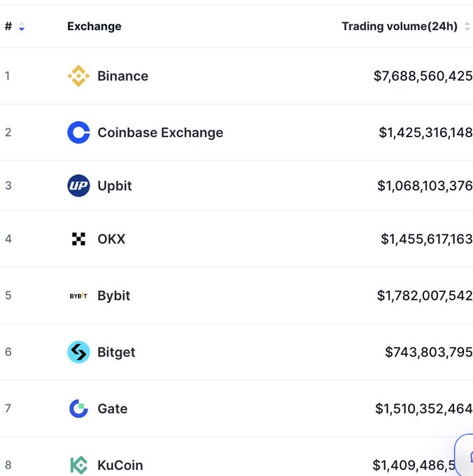Click rank number 7 for Gate

[8, 408]
